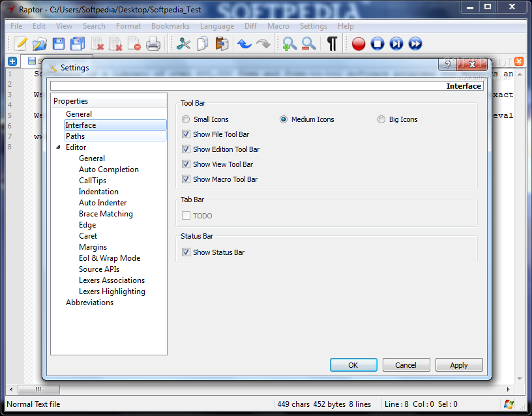
Task: Disable Show Status Bar checkbox
Action: pos(186,252)
